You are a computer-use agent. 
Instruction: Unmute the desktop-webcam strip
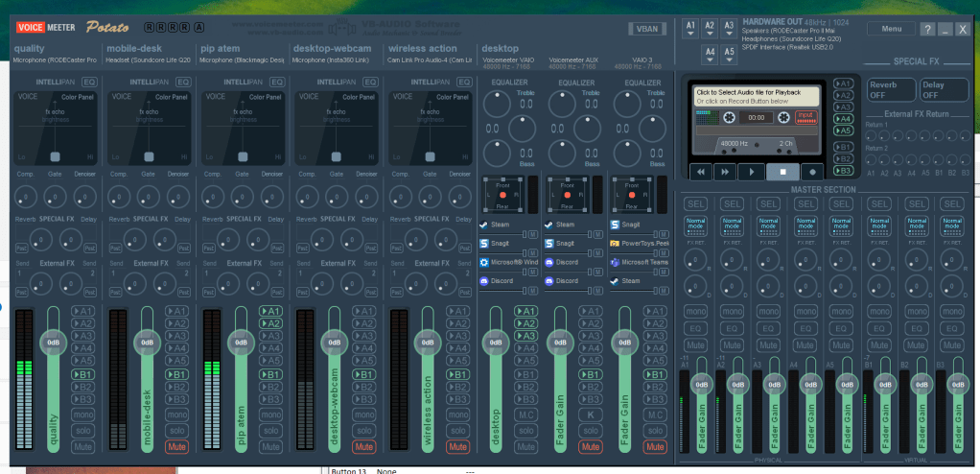(x=364, y=446)
